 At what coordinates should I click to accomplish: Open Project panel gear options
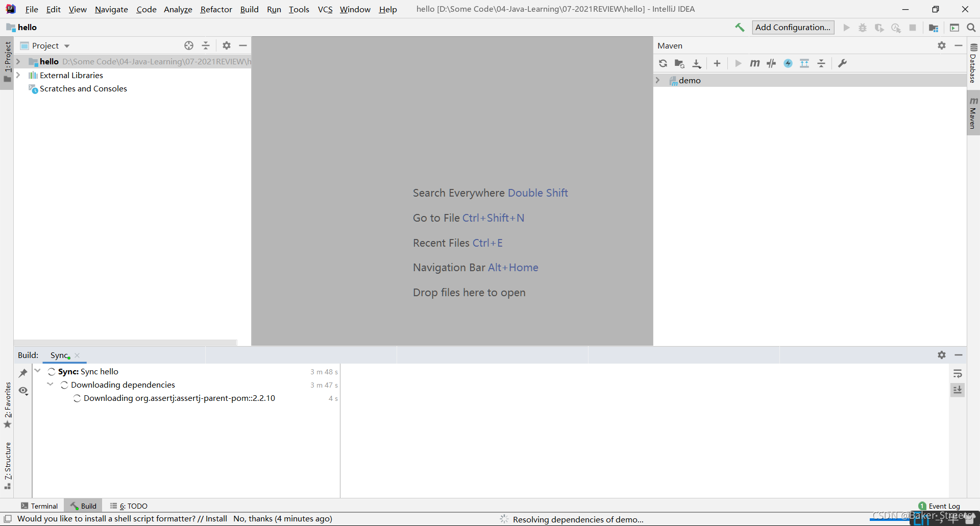click(227, 45)
